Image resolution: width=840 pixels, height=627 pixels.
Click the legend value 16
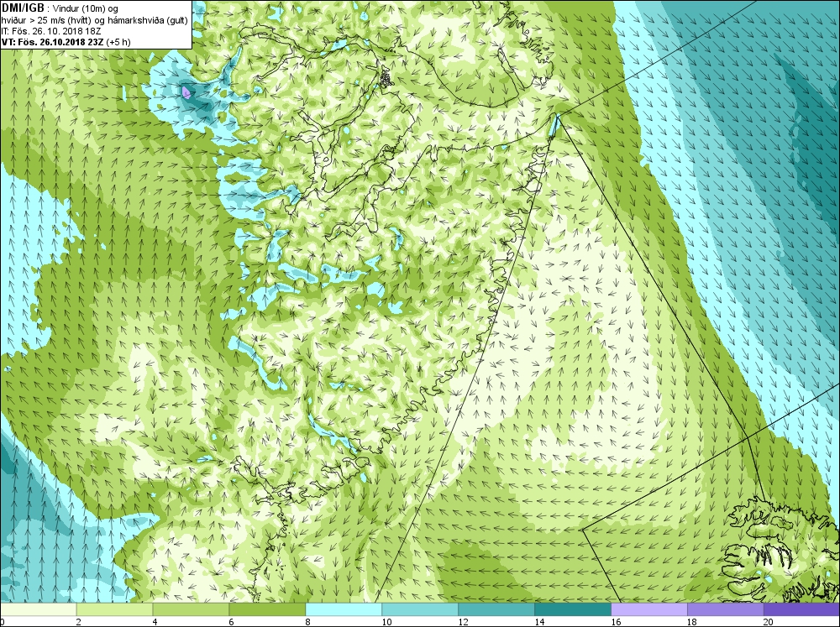pyautogui.click(x=616, y=622)
